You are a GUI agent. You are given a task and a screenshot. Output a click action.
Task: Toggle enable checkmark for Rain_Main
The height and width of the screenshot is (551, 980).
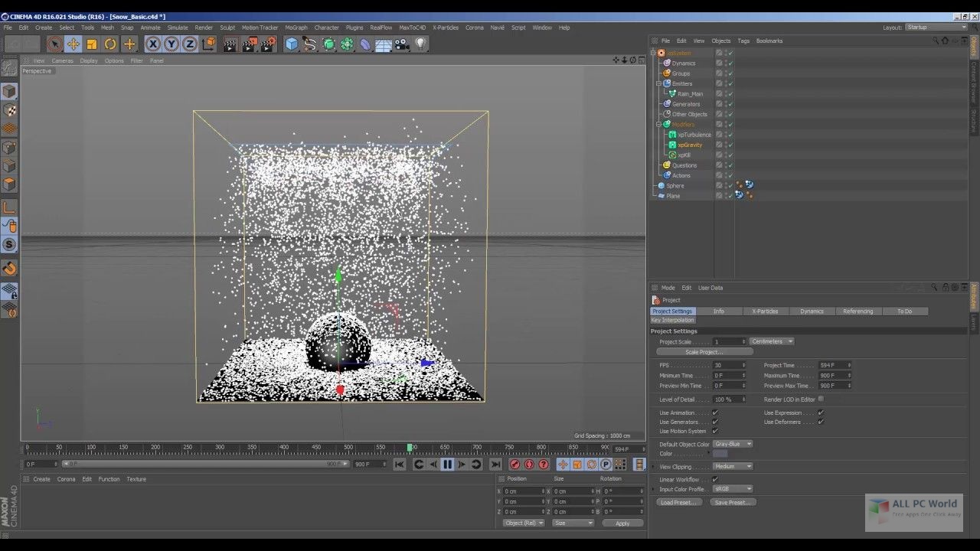(730, 93)
